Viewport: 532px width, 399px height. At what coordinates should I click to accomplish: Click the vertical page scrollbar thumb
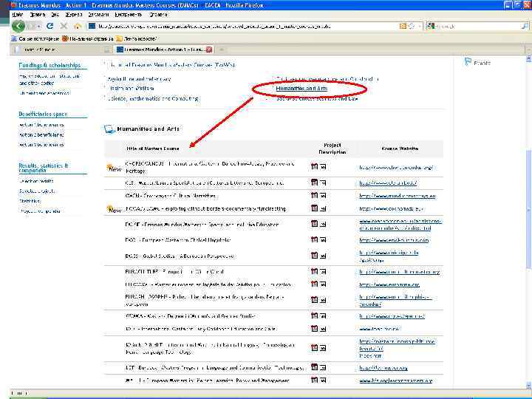528,210
